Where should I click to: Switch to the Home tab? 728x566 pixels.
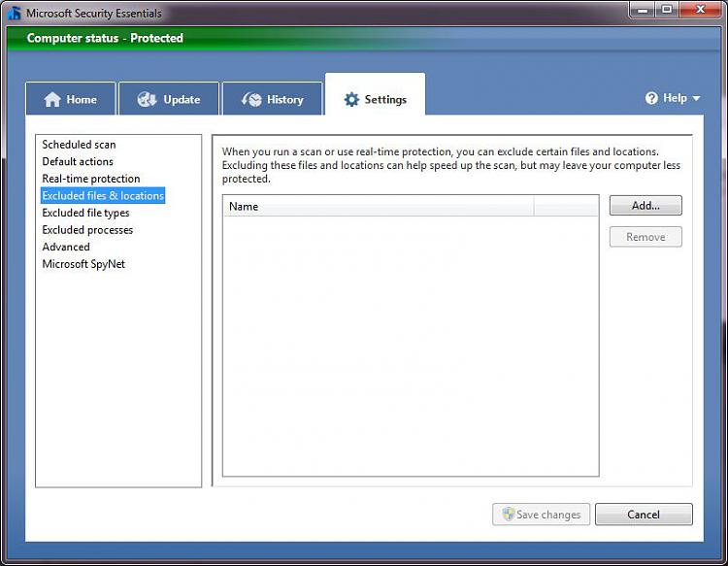71,98
